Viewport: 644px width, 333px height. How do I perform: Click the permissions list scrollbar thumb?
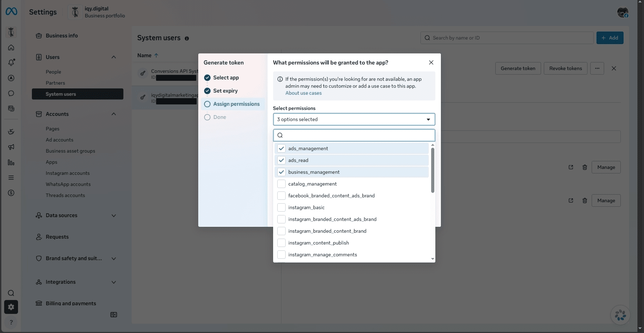[433, 170]
